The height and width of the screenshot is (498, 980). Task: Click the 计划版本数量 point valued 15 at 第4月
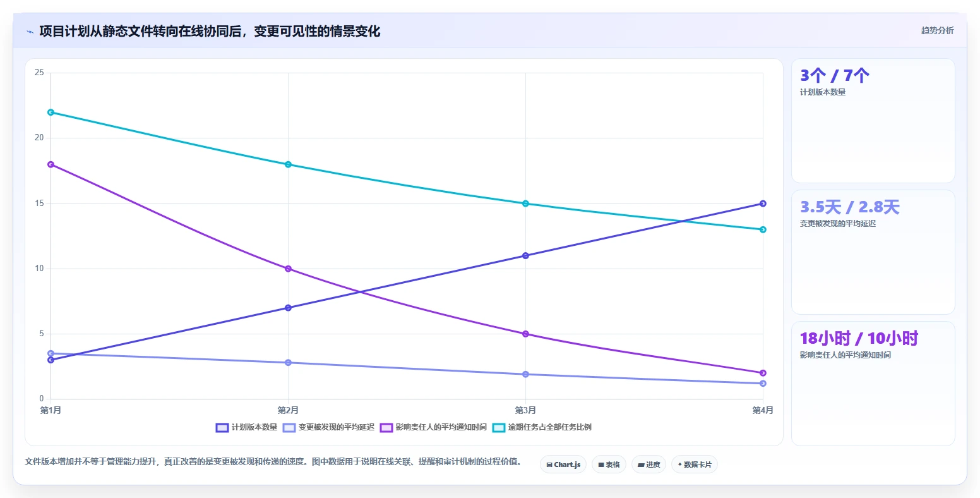[763, 203]
